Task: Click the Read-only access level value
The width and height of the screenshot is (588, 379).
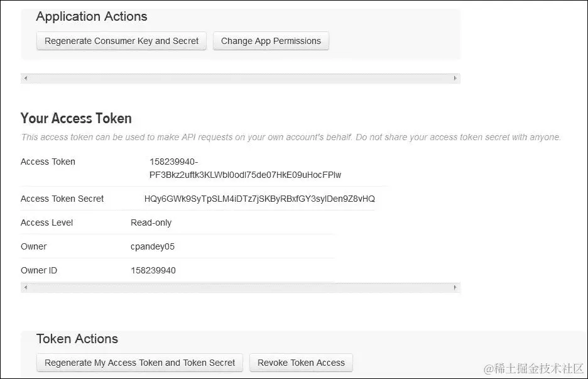Action: (151, 222)
